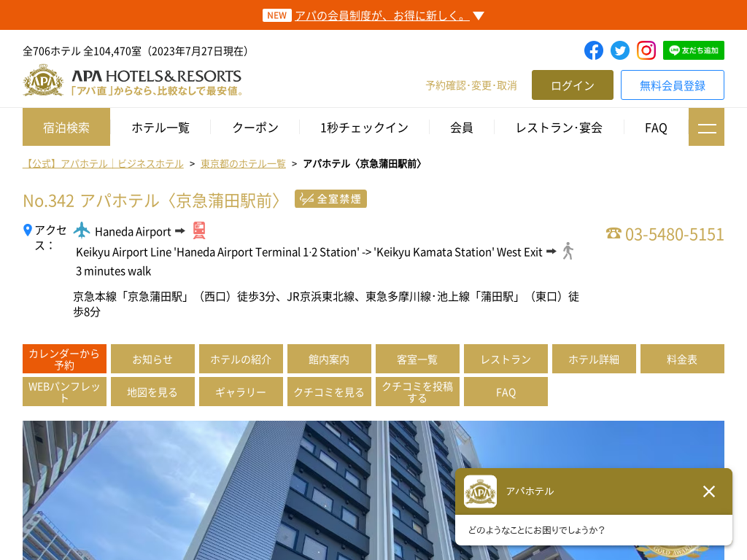Click the walking person icon

(568, 251)
